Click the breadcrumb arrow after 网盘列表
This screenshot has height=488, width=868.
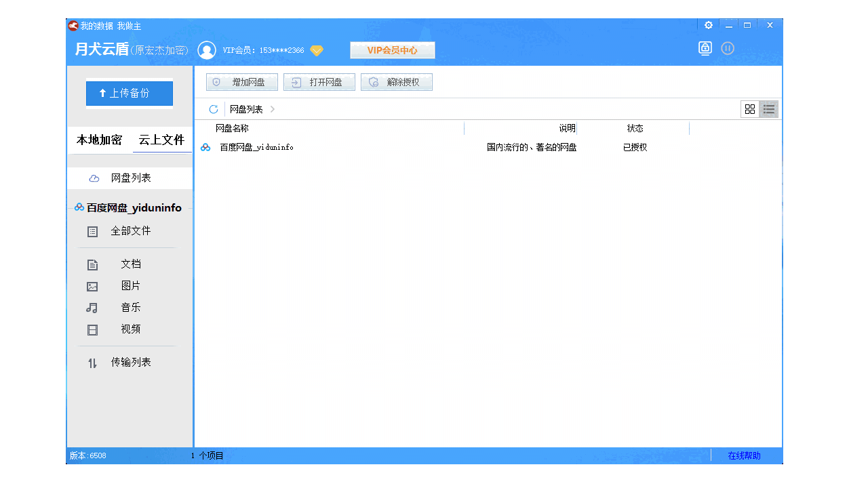click(272, 108)
